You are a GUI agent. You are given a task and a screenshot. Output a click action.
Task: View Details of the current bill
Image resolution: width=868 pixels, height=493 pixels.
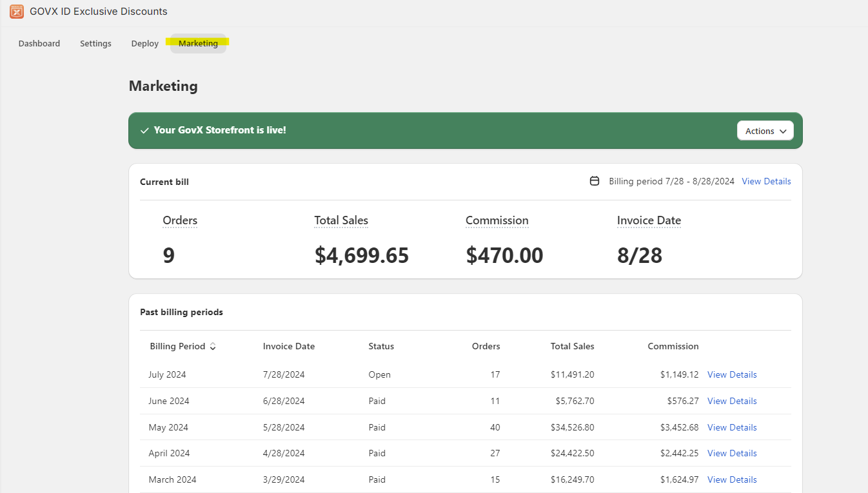[766, 182]
